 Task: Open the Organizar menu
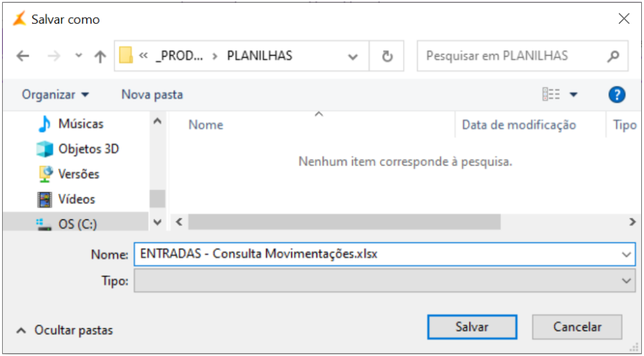(56, 95)
